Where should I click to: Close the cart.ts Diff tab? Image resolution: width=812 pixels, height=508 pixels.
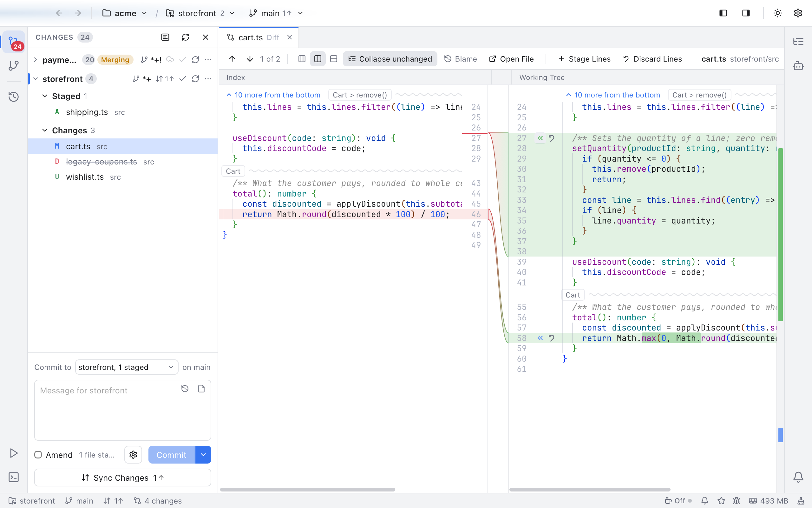[290, 37]
